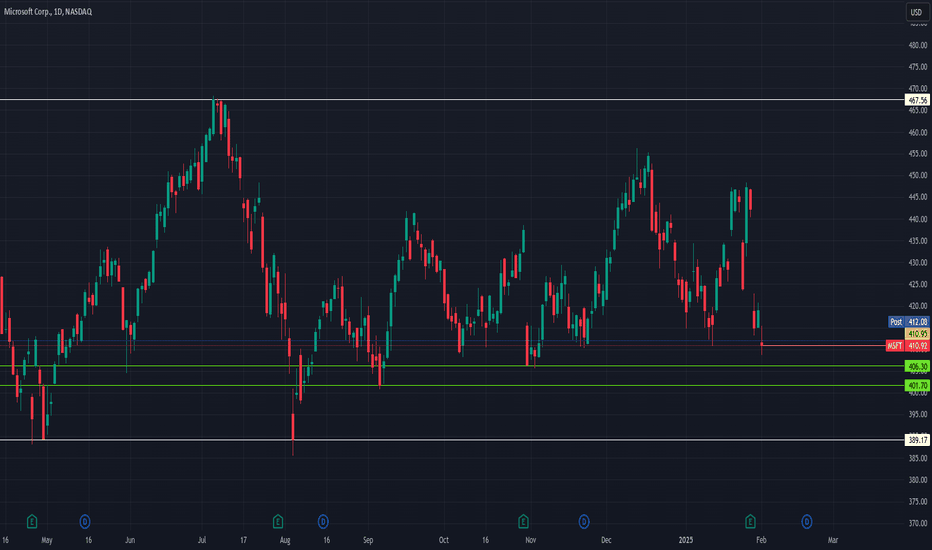The height and width of the screenshot is (550, 932).
Task: Click the 455.00 price scale value
Action: tap(918, 154)
